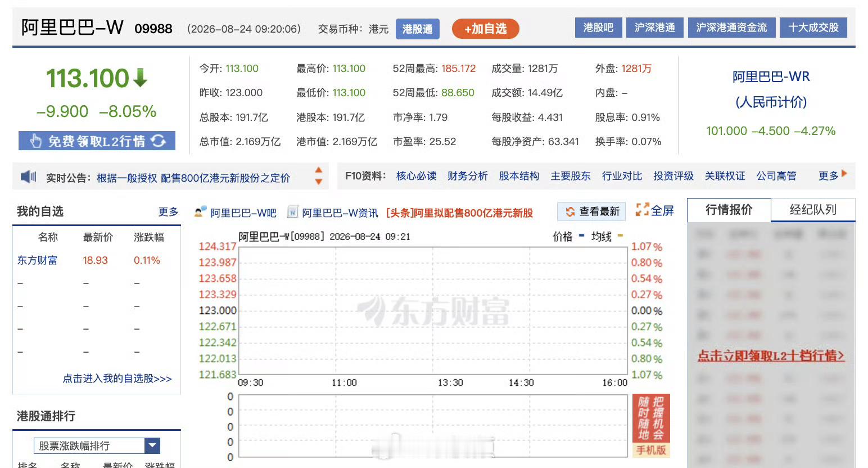This screenshot has width=868, height=468.
Task: Click 更多 in 我的自选 panel
Action: coord(168,211)
